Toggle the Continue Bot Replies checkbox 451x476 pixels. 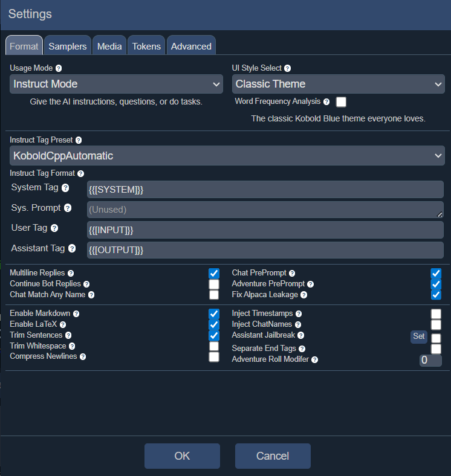pos(214,285)
